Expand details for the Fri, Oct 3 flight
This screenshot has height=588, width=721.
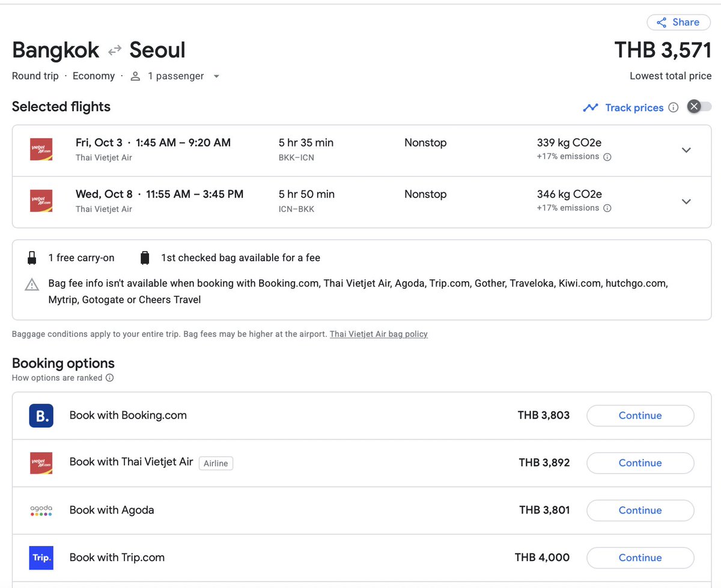686,150
